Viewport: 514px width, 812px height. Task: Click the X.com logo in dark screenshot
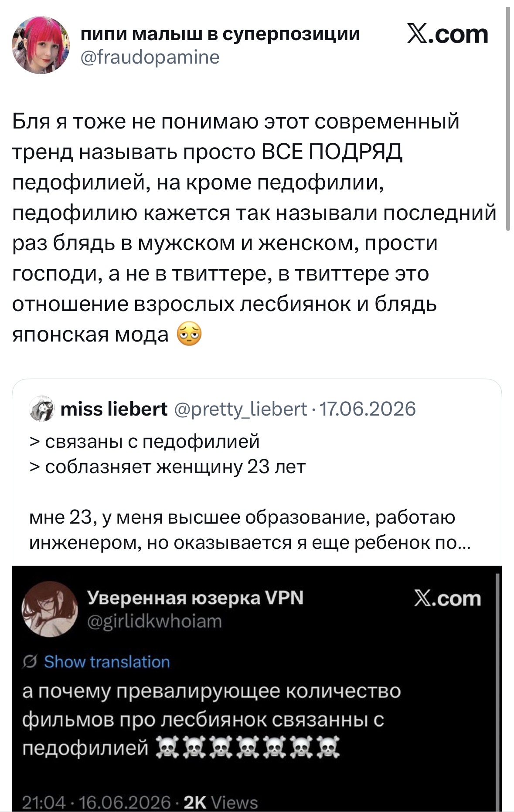(447, 599)
